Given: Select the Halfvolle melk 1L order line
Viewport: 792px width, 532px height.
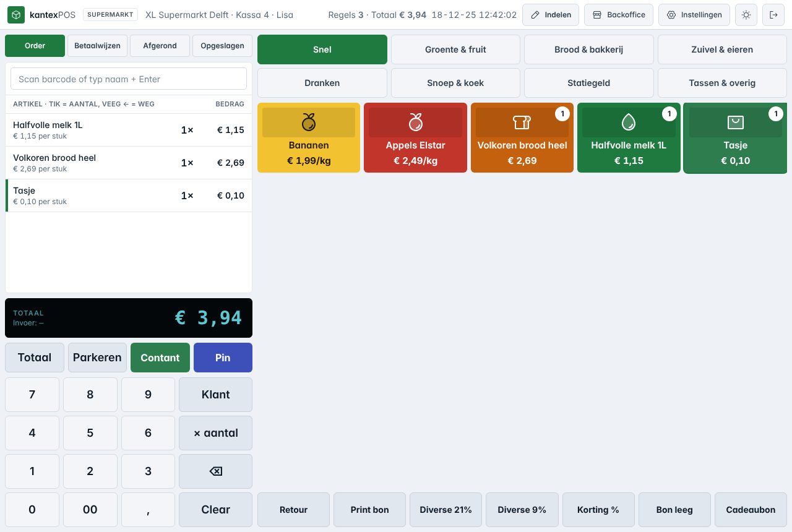Looking at the screenshot, I should click(129, 130).
